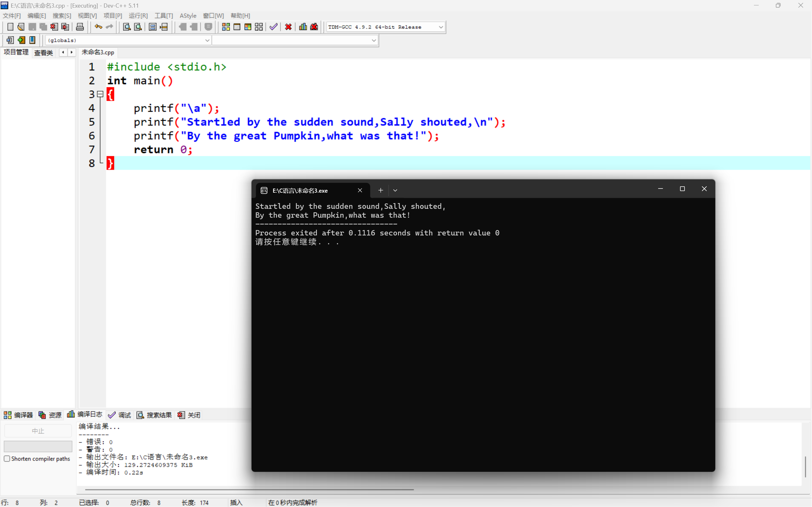
Task: Click the red X stop execution icon
Action: click(288, 27)
